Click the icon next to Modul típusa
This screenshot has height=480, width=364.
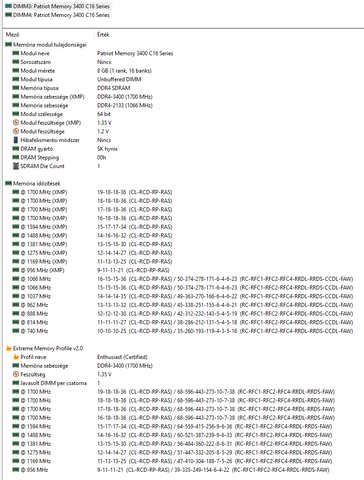[16, 79]
